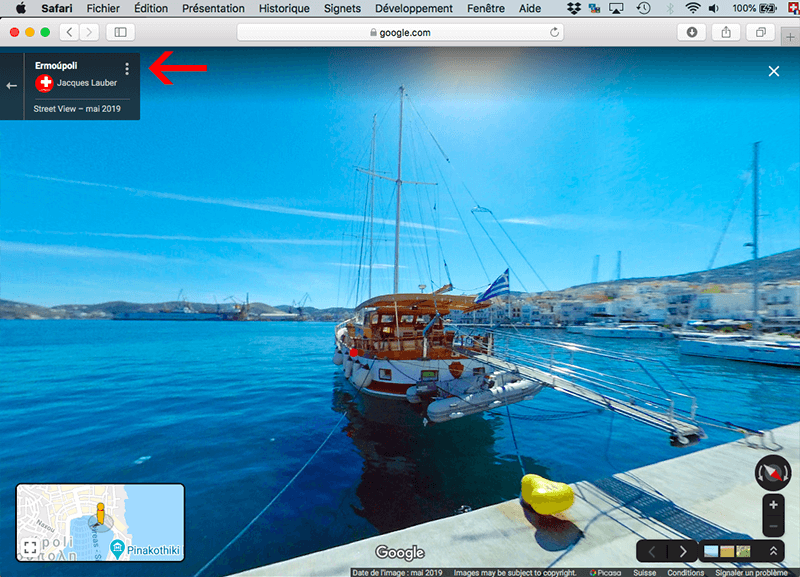Click the Picasa link in the footer
The image size is (800, 577).
point(605,573)
